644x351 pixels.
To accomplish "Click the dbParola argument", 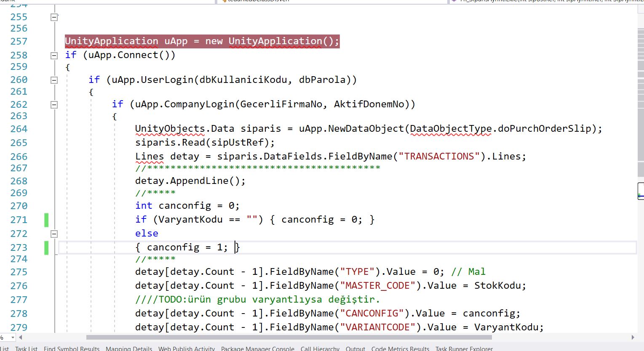I will point(322,80).
